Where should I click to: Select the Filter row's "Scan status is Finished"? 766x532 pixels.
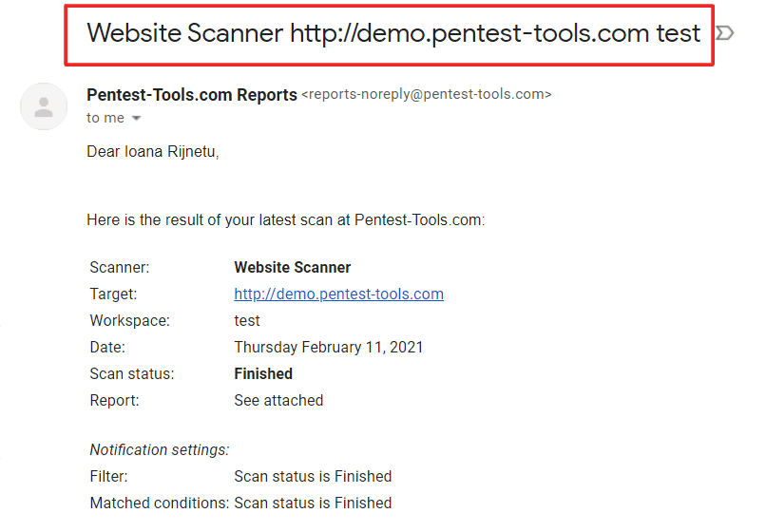pyautogui.click(x=313, y=476)
